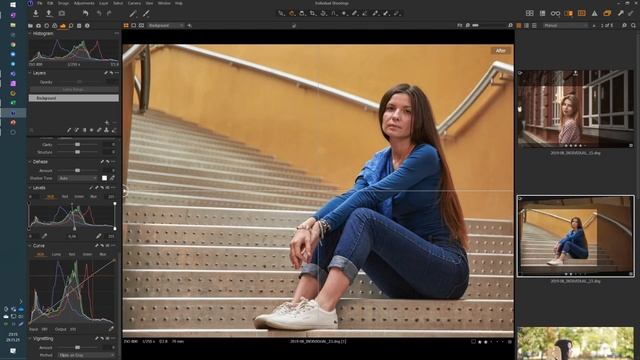This screenshot has height=360, width=640.
Task: Collapse the Layers panel
Action: [30, 73]
